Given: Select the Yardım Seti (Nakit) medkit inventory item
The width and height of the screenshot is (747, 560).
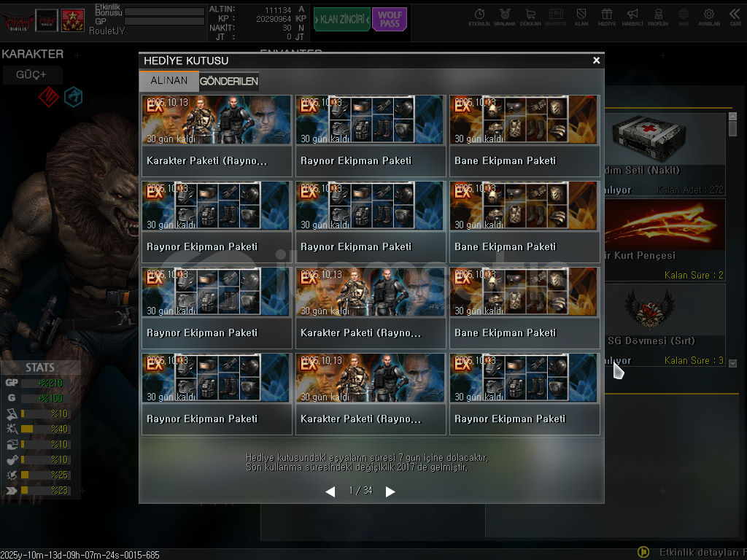Looking at the screenshot, I should pyautogui.click(x=665, y=154).
